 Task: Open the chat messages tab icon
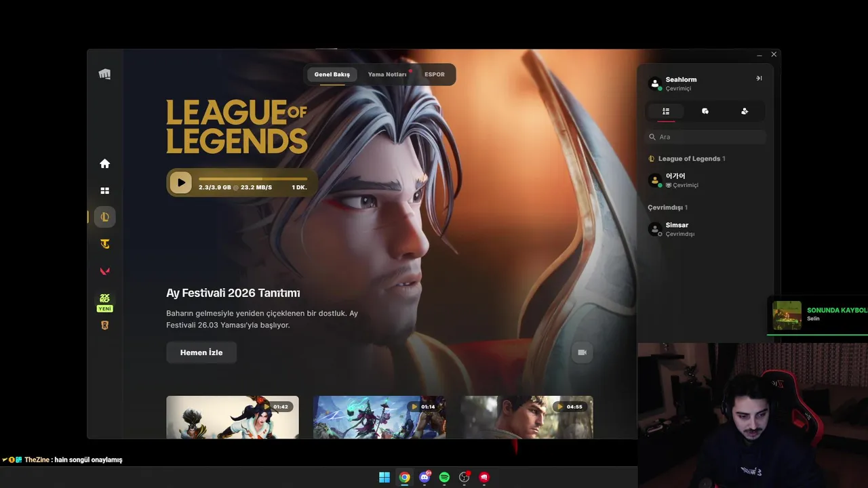[705, 111]
